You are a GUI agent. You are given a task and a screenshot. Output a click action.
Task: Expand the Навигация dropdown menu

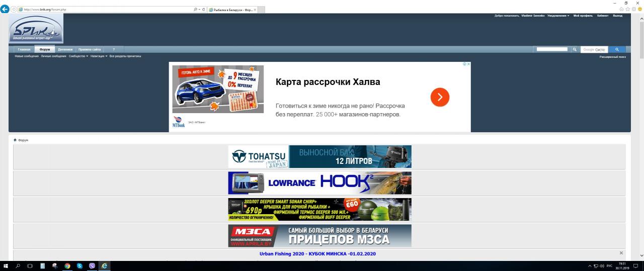[x=99, y=56]
